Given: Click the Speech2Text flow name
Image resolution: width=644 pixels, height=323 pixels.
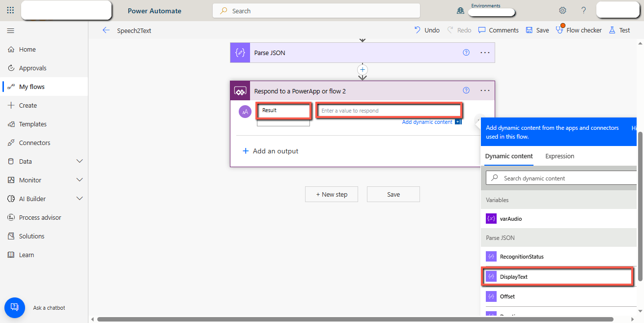Looking at the screenshot, I should pyautogui.click(x=134, y=30).
